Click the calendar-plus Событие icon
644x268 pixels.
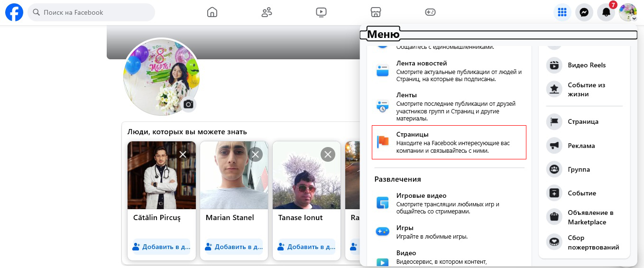click(554, 193)
